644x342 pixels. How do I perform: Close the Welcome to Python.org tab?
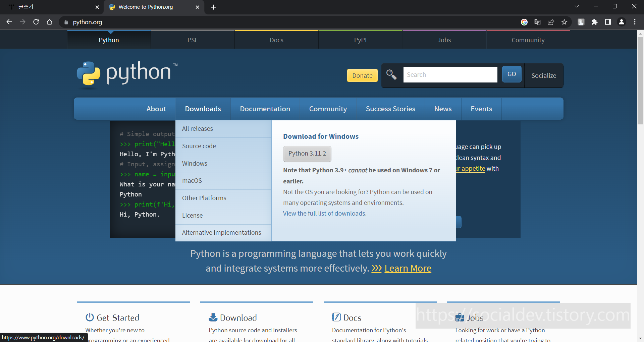click(x=198, y=7)
